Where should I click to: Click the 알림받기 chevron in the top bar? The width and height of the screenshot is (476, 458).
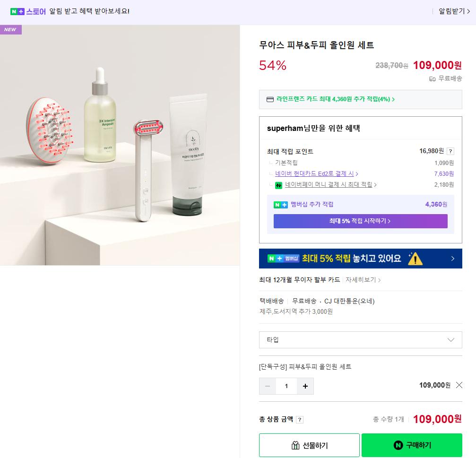pyautogui.click(x=469, y=12)
